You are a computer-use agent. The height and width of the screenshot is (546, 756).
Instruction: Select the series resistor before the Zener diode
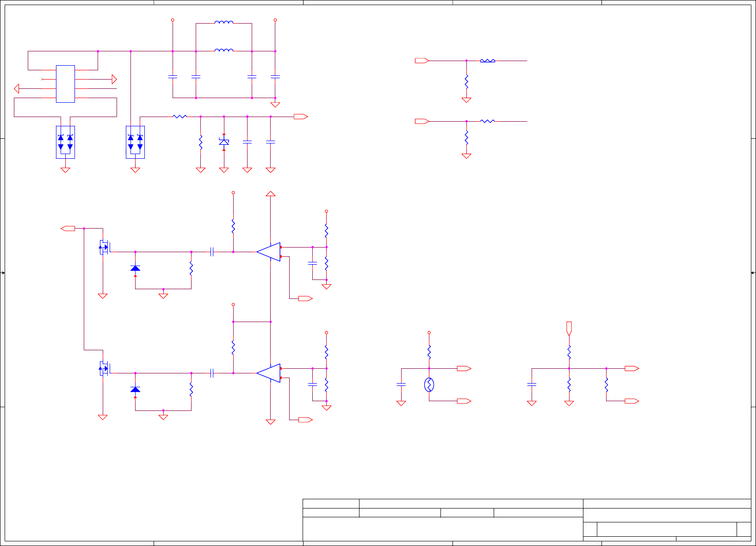tap(180, 117)
